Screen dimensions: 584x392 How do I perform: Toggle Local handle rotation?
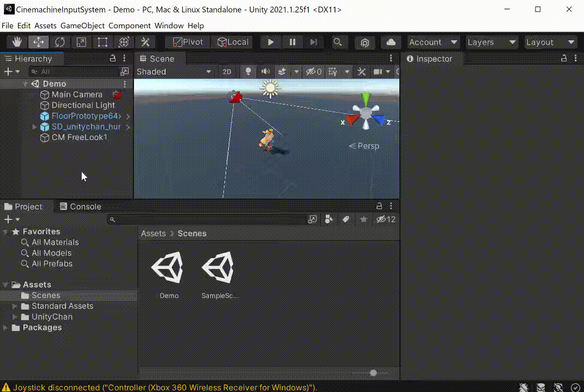point(233,42)
